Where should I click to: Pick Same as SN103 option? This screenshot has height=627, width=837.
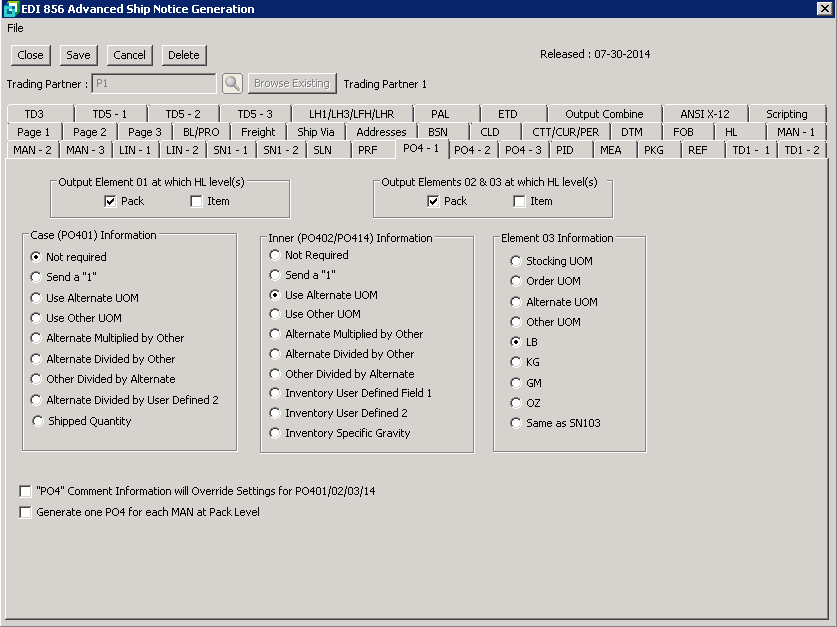point(516,423)
